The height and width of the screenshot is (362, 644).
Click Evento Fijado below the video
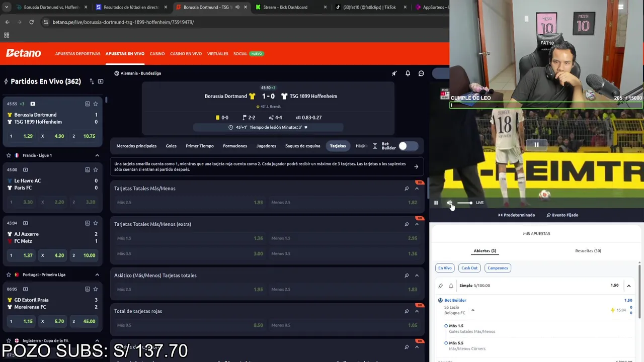[562, 215]
